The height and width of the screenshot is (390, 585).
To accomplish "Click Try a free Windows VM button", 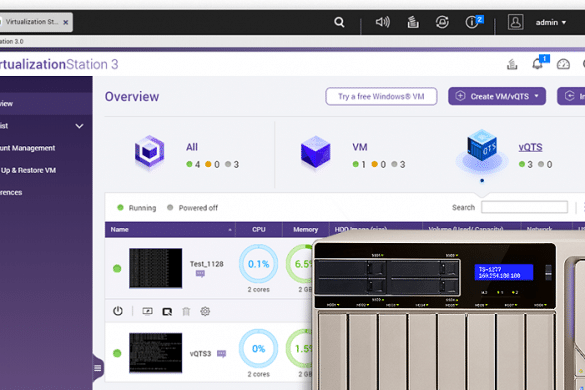I will [381, 96].
